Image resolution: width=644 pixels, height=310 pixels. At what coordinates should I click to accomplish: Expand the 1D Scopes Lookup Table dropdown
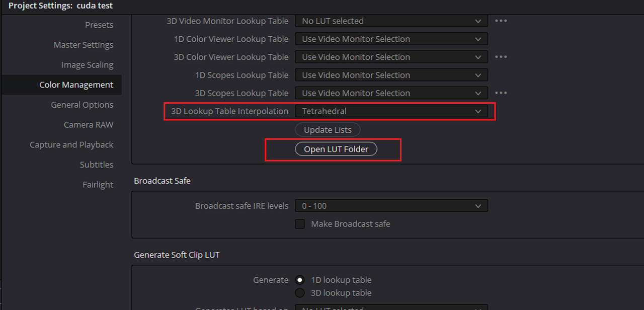(391, 75)
